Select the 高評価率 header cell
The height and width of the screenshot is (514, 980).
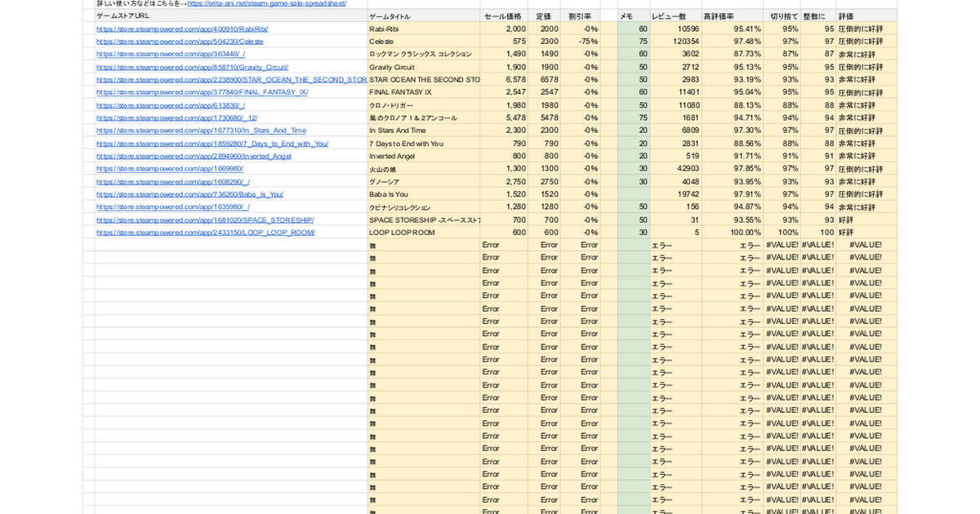pyautogui.click(x=718, y=16)
